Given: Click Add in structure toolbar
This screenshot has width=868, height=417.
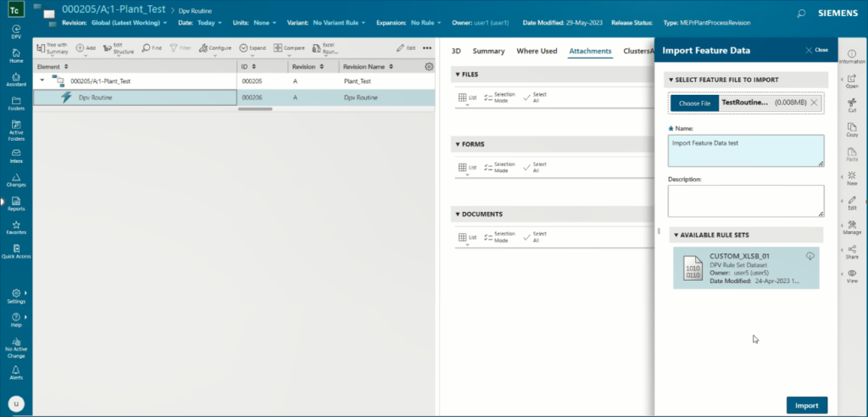Looking at the screenshot, I should [86, 48].
